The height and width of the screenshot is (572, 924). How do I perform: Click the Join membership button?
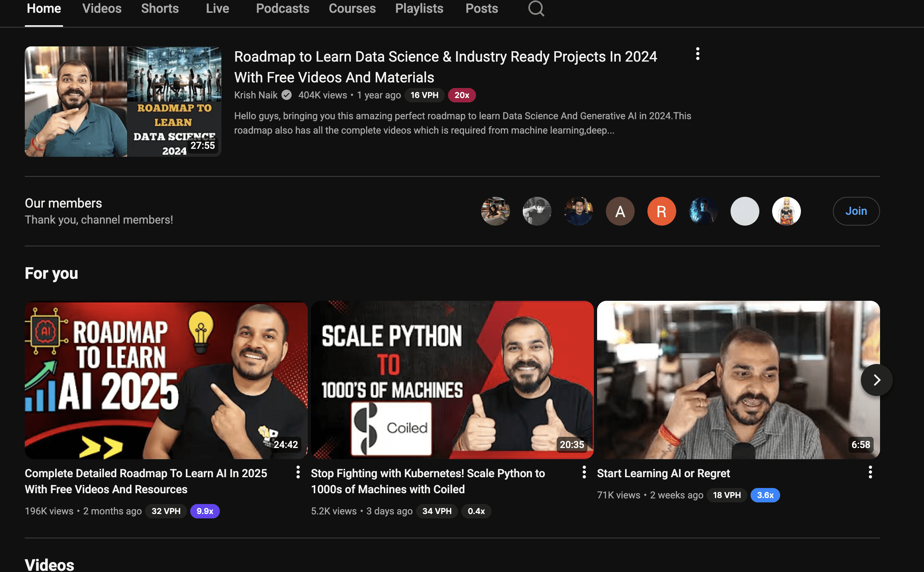tap(856, 211)
